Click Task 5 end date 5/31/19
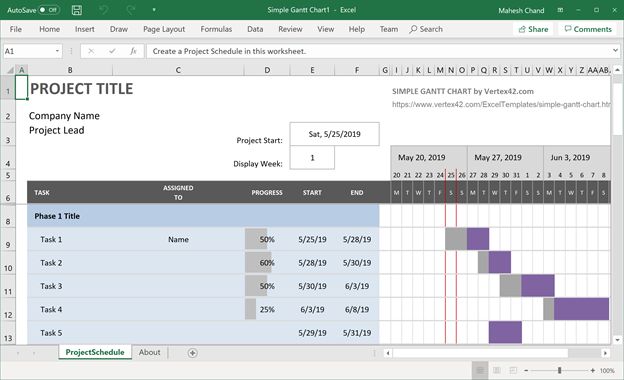 (357, 333)
